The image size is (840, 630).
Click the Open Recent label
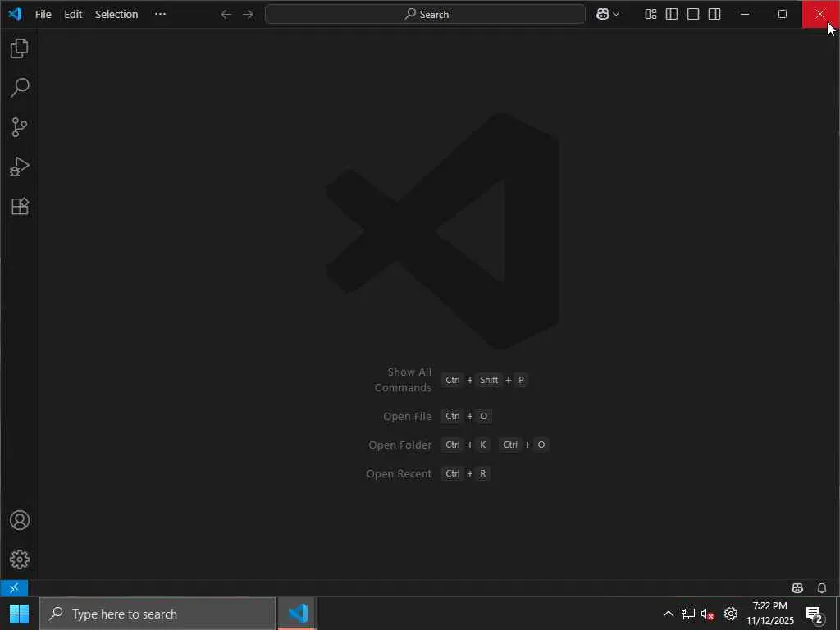click(x=399, y=473)
